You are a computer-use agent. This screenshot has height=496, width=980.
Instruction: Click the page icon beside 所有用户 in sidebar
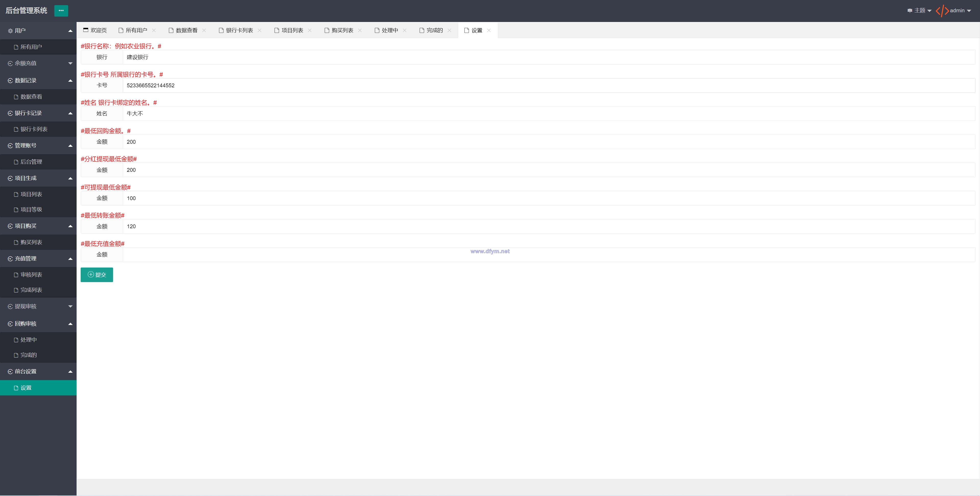[x=16, y=47]
